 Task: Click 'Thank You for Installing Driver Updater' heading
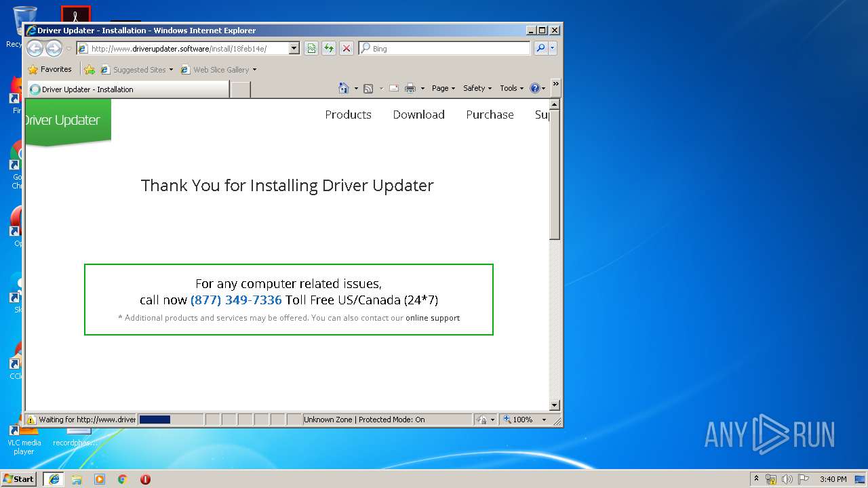(x=287, y=185)
